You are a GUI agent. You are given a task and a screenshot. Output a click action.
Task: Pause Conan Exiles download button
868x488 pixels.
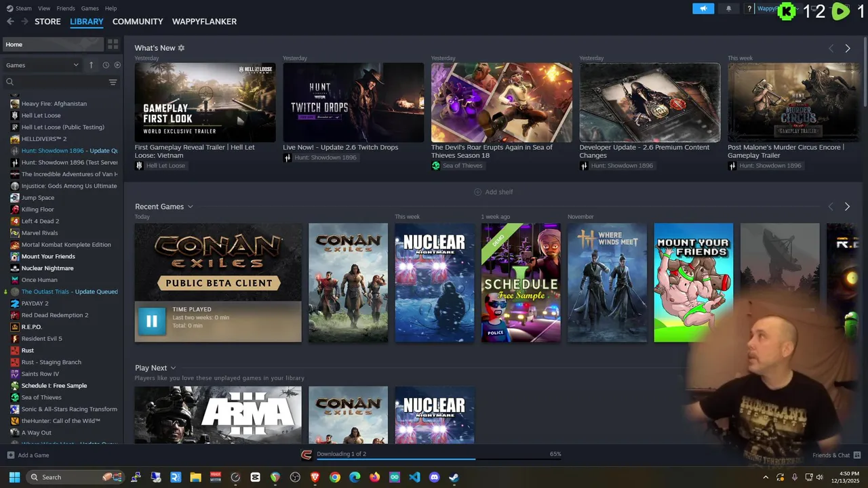151,321
